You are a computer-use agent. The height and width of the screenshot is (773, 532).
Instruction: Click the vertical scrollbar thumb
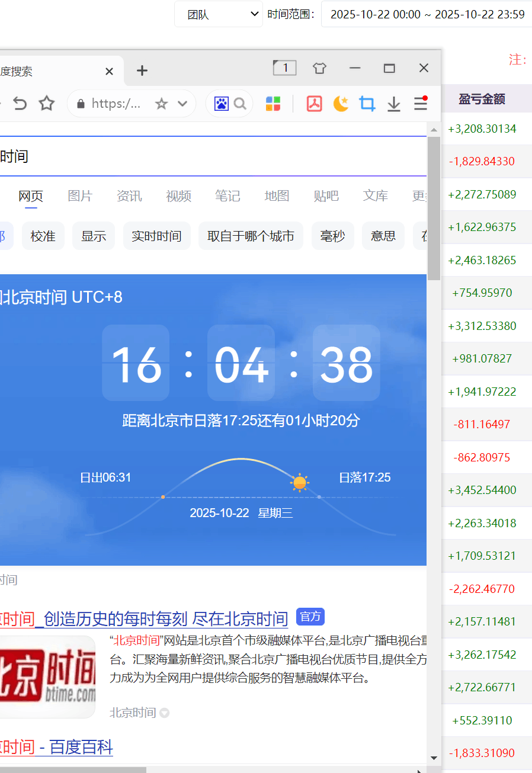434,207
